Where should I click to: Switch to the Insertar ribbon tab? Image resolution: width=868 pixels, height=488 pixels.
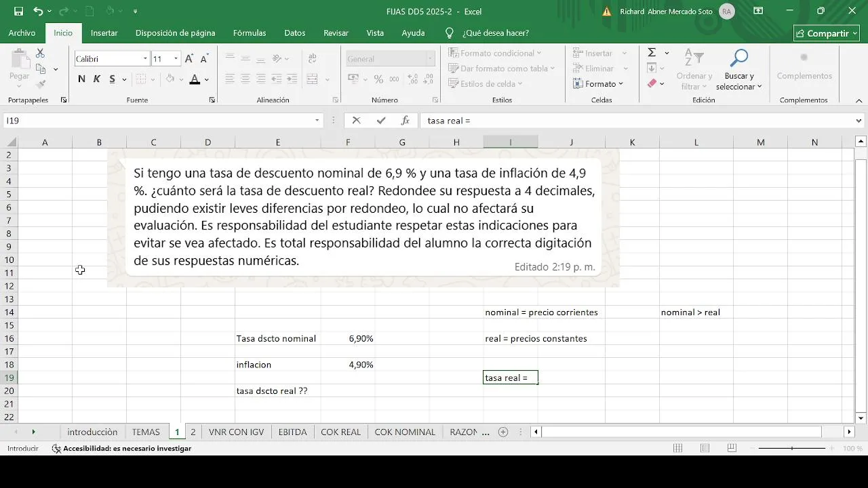[104, 33]
